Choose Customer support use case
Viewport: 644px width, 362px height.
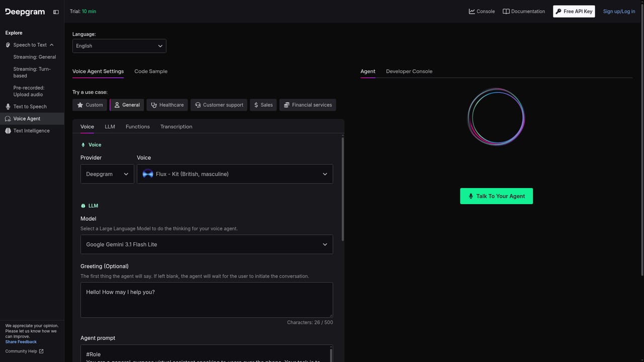click(x=219, y=105)
